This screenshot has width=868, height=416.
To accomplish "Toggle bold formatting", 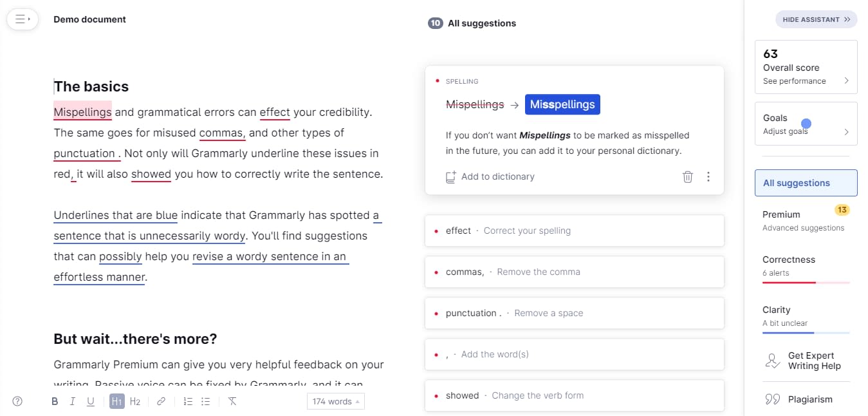I will 55,401.
